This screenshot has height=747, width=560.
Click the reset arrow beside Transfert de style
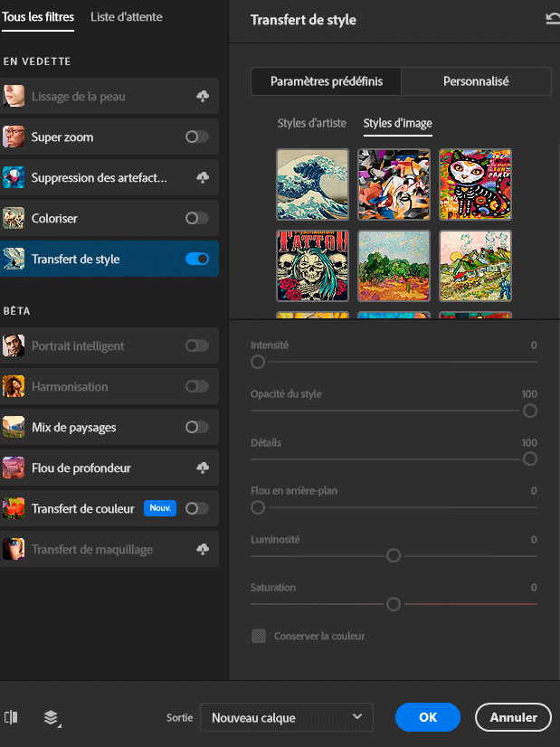(x=552, y=19)
